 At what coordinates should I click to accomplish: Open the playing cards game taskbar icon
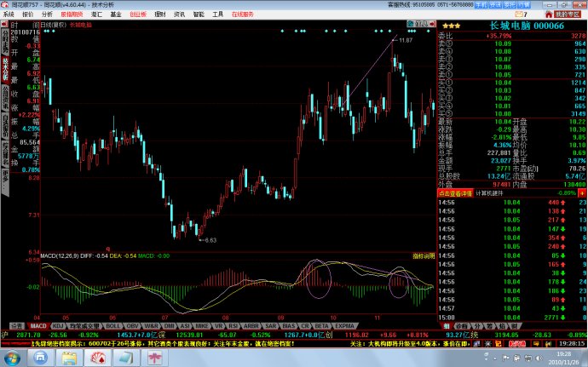coord(97,358)
